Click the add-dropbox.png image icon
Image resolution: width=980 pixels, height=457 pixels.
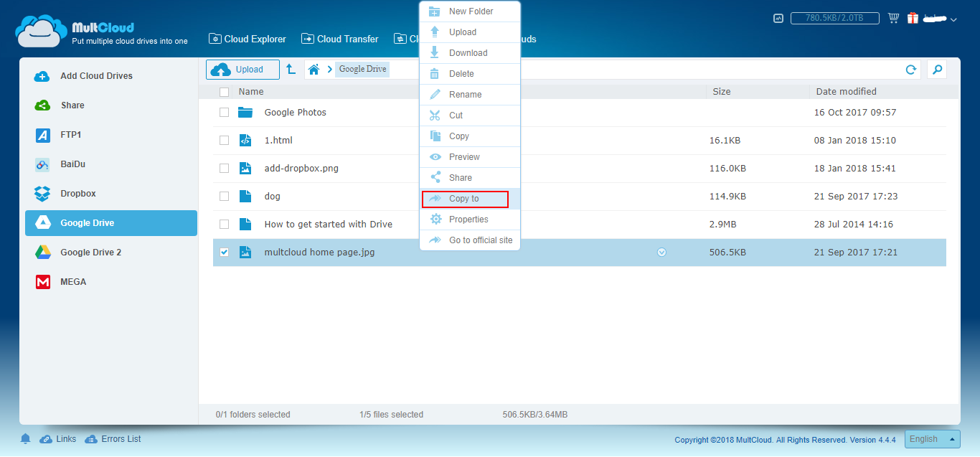[245, 168]
